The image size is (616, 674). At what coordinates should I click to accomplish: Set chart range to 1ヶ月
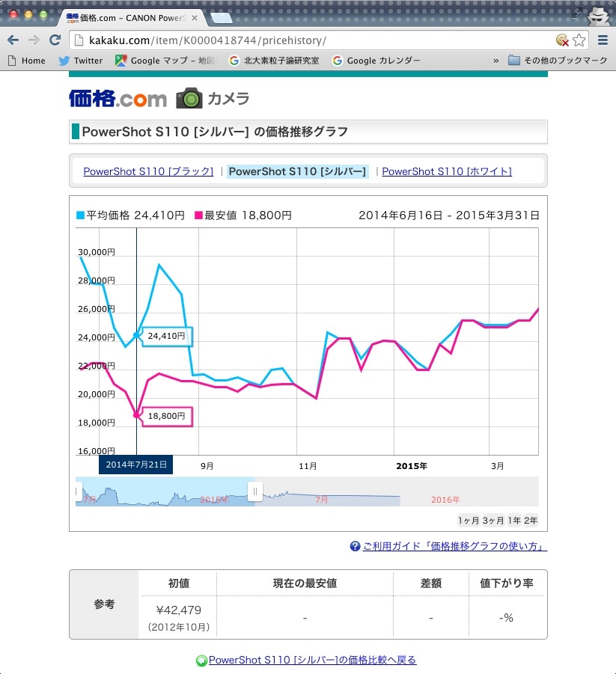coord(469,521)
